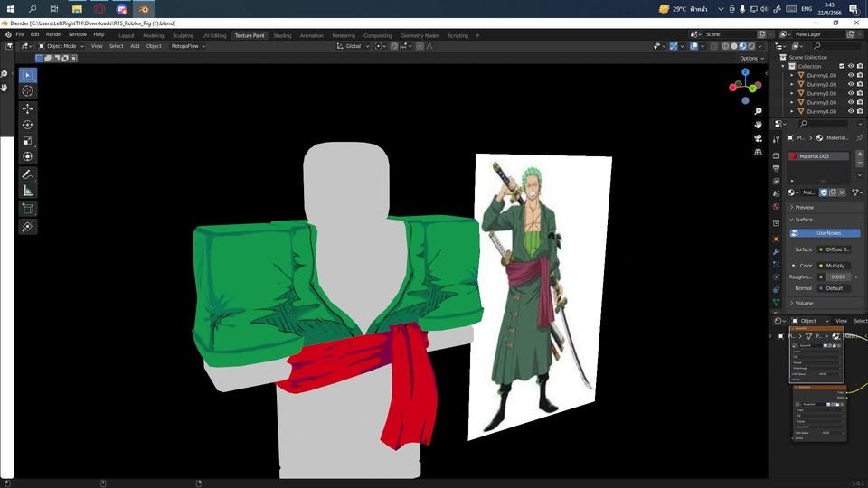Open the File menu
The width and height of the screenshot is (868, 488).
(x=20, y=34)
